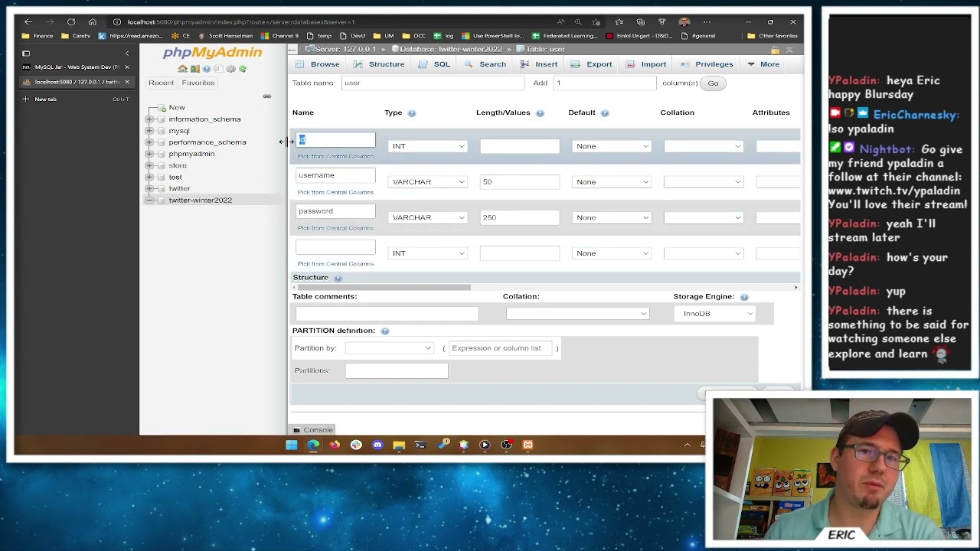Switch to Insert tab

click(539, 64)
